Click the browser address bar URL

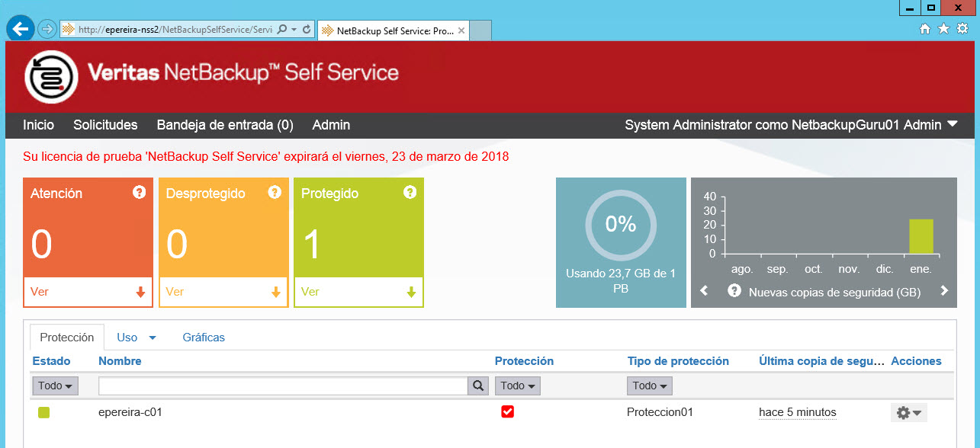click(x=175, y=30)
